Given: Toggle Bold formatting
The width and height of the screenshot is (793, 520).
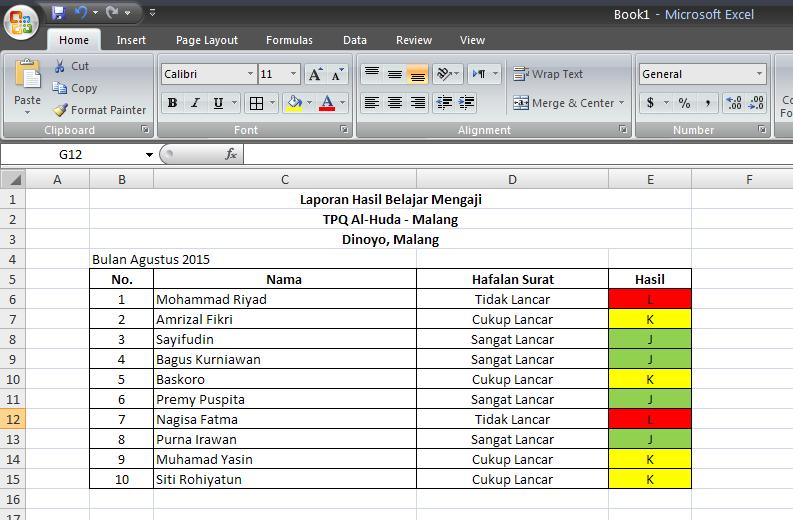Looking at the screenshot, I should (172, 103).
